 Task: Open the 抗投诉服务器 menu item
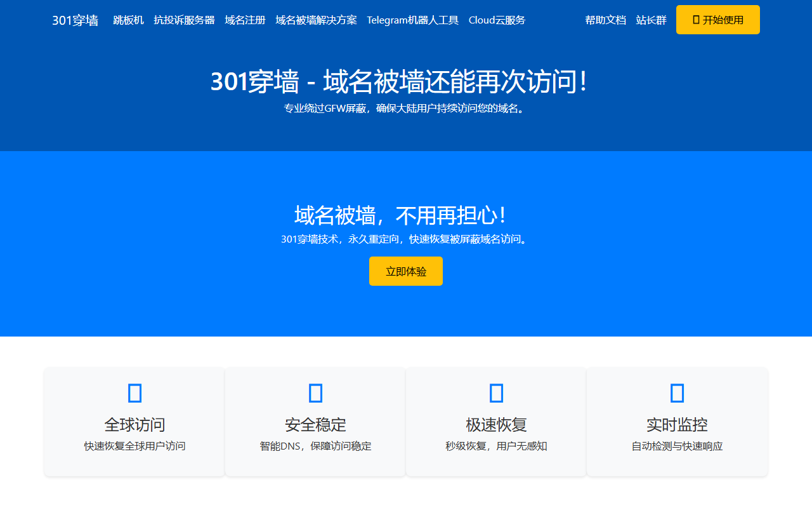184,20
